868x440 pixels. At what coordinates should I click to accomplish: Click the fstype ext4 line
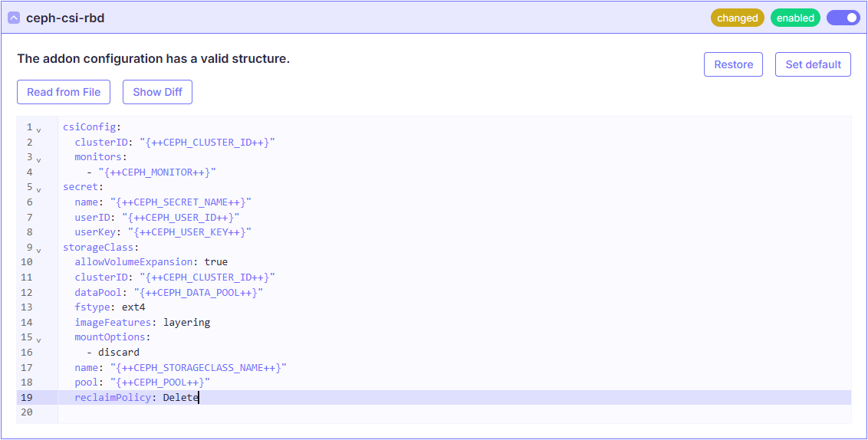[x=110, y=307]
